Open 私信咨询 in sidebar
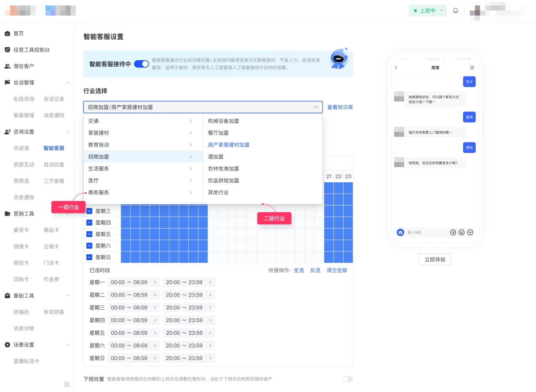The height and width of the screenshot is (392, 536). [x=24, y=99]
